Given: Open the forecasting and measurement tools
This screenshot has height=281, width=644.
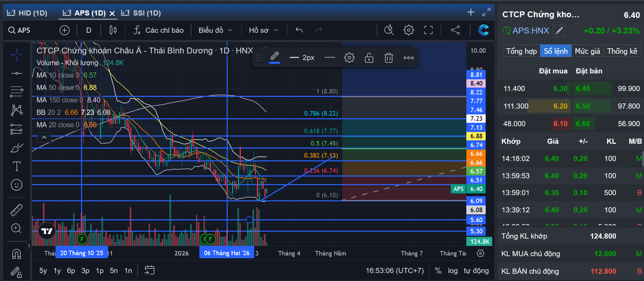Looking at the screenshot, I should tap(17, 129).
